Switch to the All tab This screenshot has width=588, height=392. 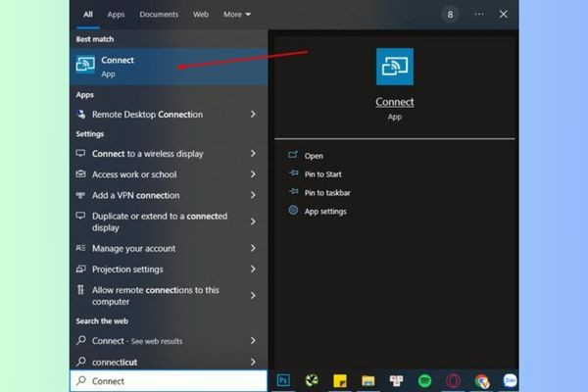coord(88,15)
